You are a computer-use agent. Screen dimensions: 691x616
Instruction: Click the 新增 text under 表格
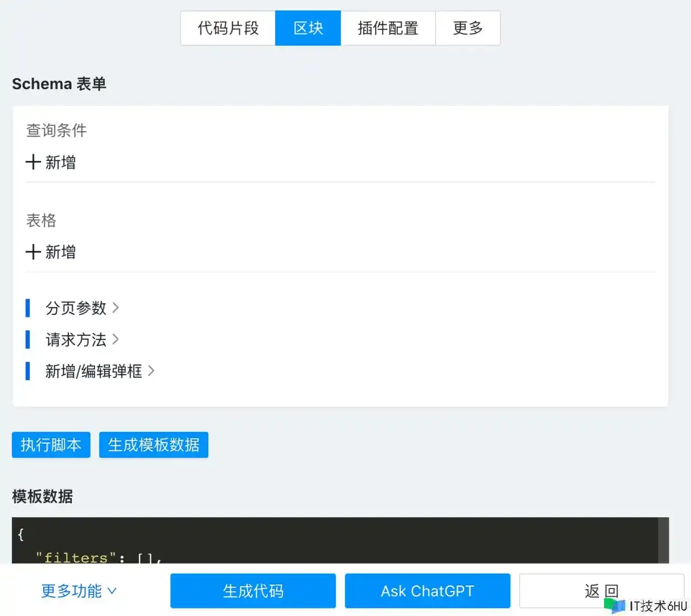(60, 252)
